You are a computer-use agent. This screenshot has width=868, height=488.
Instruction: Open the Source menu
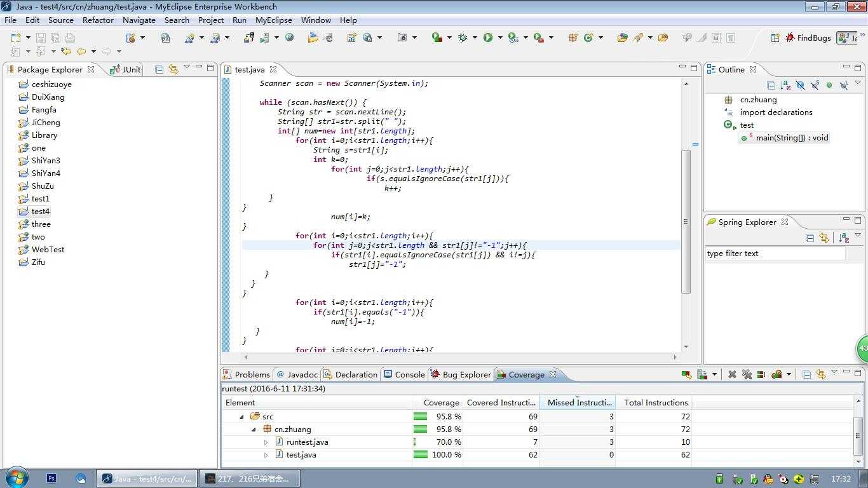[61, 20]
